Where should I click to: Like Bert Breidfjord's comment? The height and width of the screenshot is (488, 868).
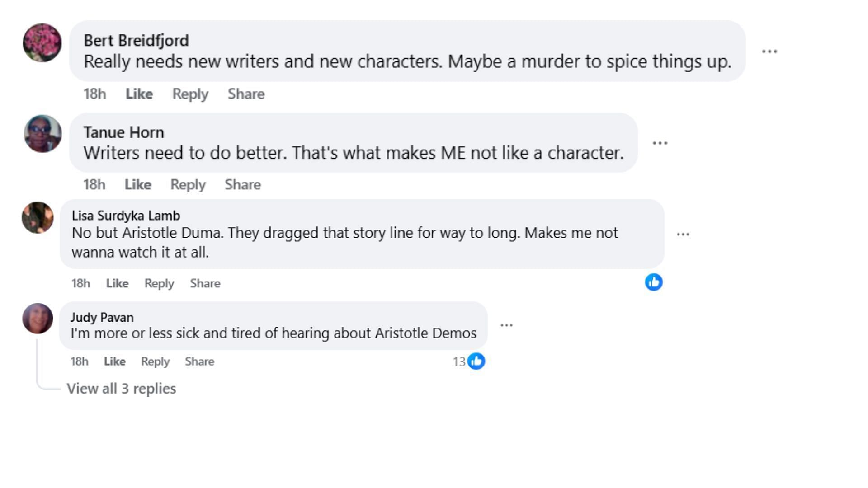click(x=139, y=94)
